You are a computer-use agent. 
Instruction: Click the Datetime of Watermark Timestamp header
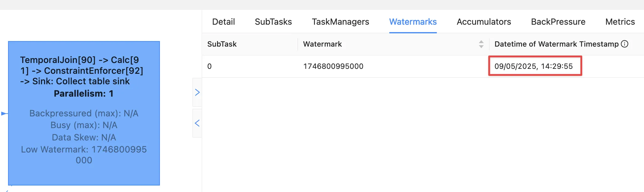click(x=556, y=44)
